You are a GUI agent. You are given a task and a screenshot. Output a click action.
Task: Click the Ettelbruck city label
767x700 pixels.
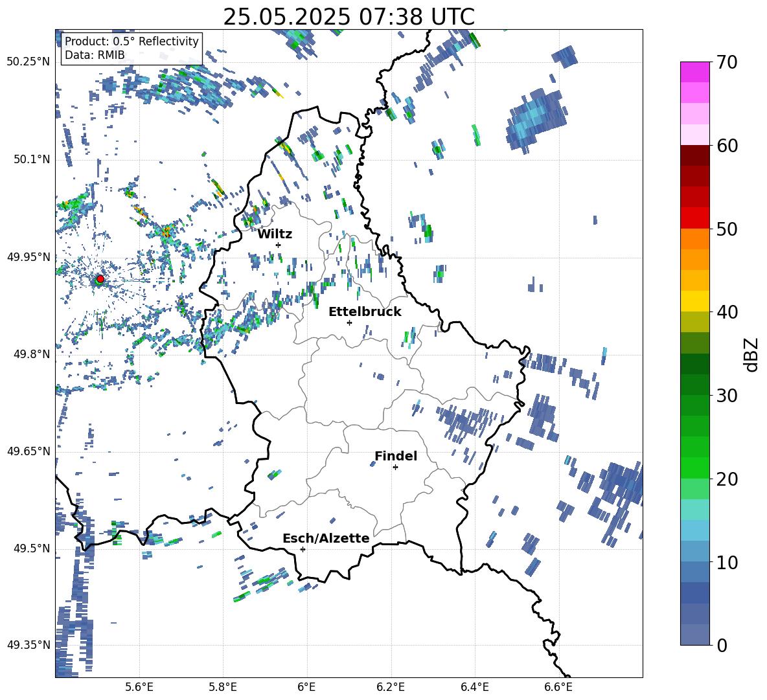point(365,312)
